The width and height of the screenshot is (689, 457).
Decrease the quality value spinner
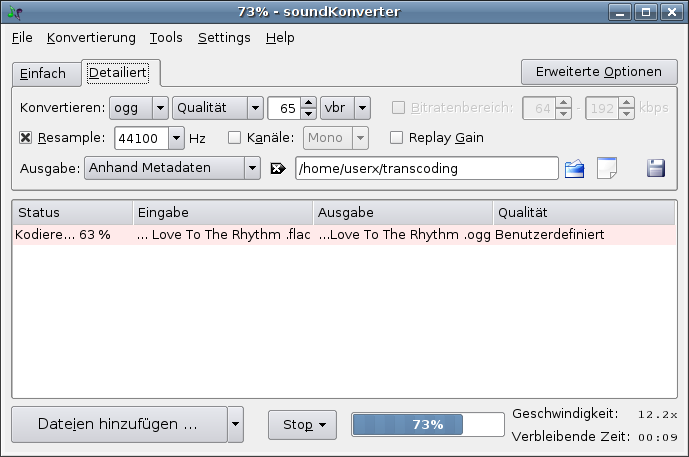(309, 113)
